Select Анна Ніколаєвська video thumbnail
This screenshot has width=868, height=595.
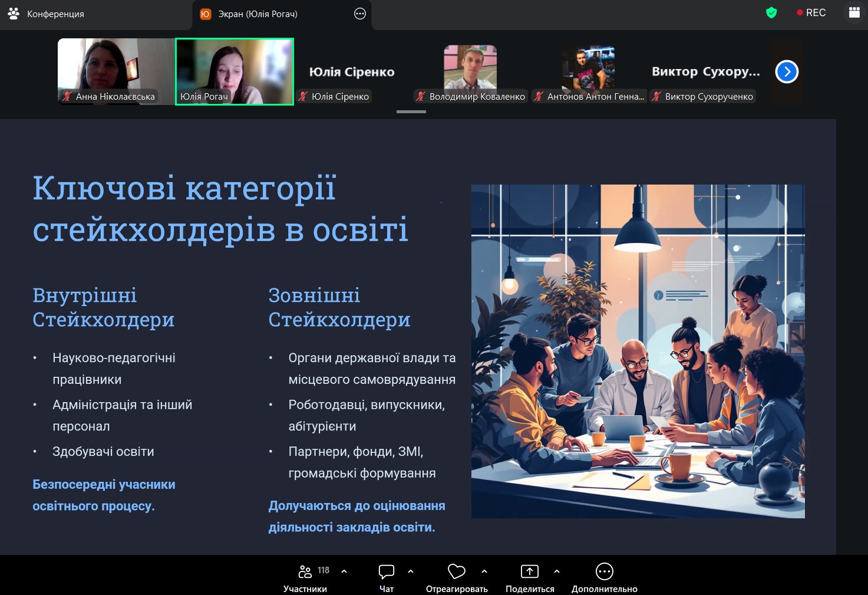[116, 71]
